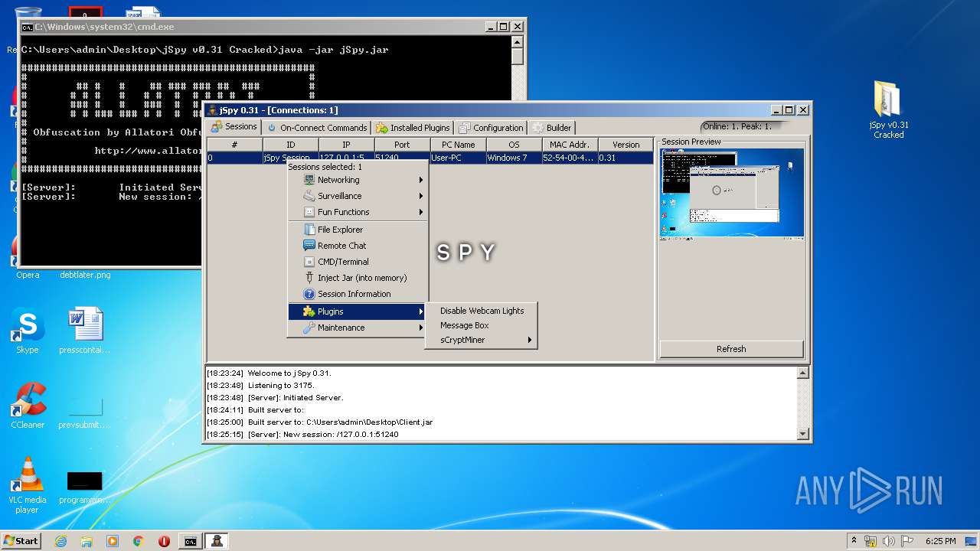Open the Configuration tab
This screenshot has height=551, width=980.
pyautogui.click(x=491, y=128)
